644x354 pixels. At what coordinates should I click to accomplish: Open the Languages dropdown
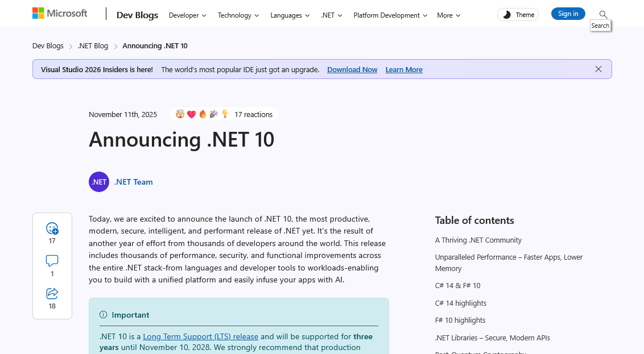coord(290,15)
